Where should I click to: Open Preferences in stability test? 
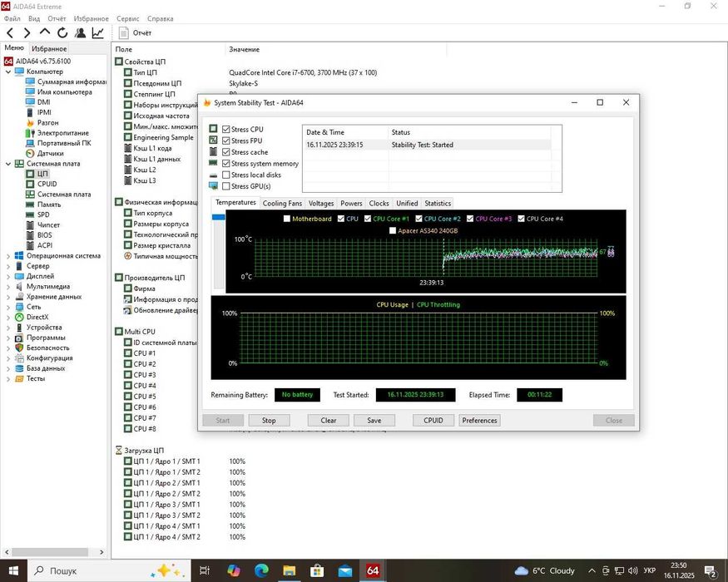coord(479,421)
